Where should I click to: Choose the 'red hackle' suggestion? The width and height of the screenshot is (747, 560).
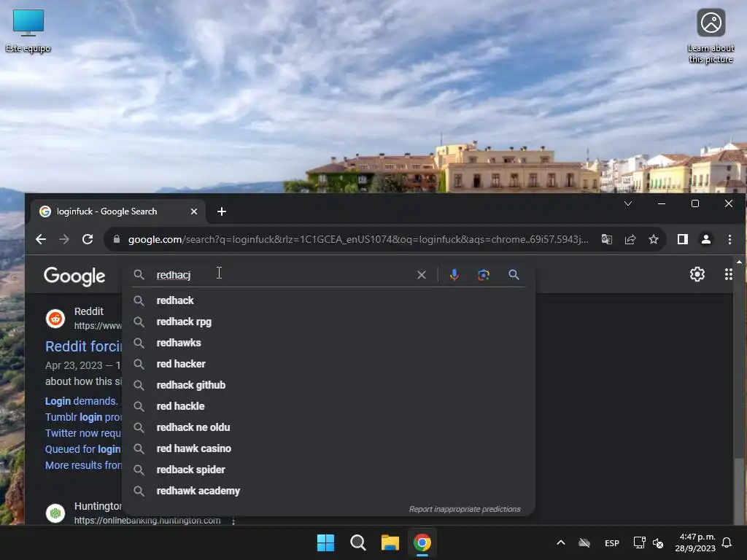(x=329, y=406)
